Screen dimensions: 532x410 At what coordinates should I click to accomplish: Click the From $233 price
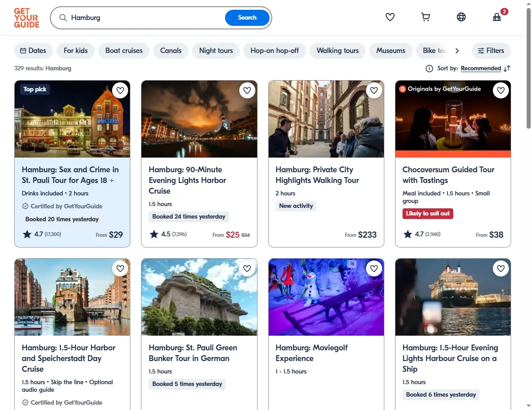point(361,235)
